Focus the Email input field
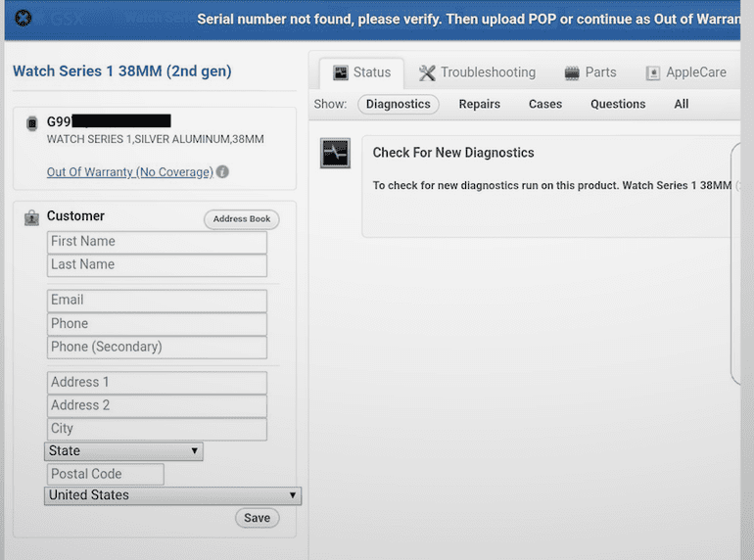The width and height of the screenshot is (754, 560). tap(157, 301)
